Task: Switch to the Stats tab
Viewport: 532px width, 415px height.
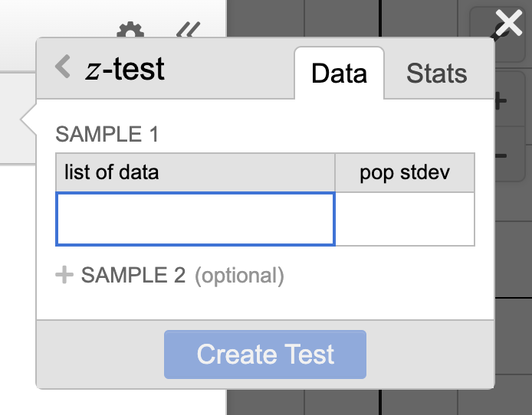Action: click(x=437, y=74)
